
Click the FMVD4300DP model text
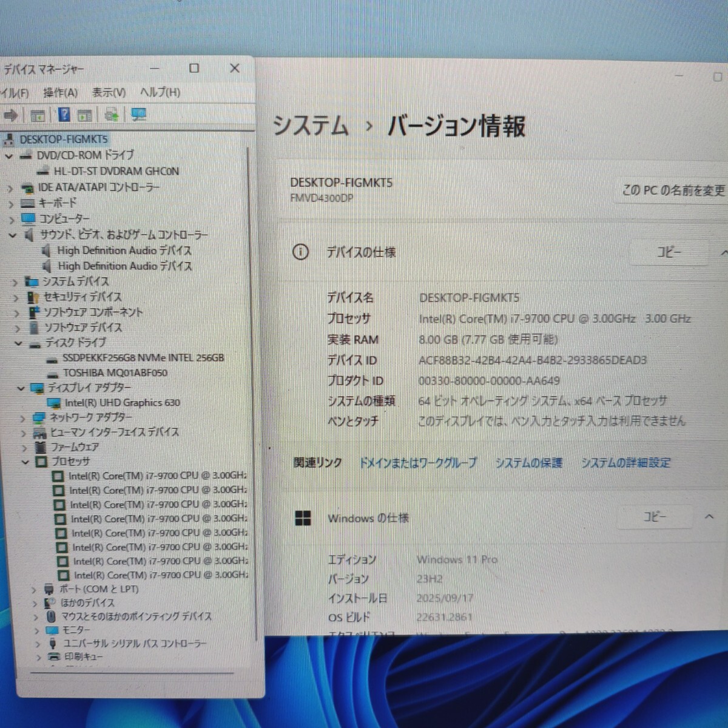(x=322, y=198)
